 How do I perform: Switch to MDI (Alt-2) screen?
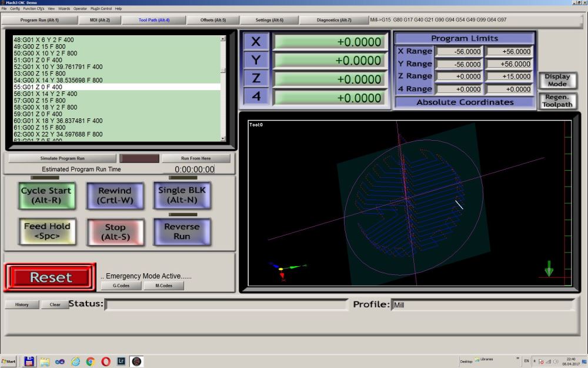[x=100, y=20]
